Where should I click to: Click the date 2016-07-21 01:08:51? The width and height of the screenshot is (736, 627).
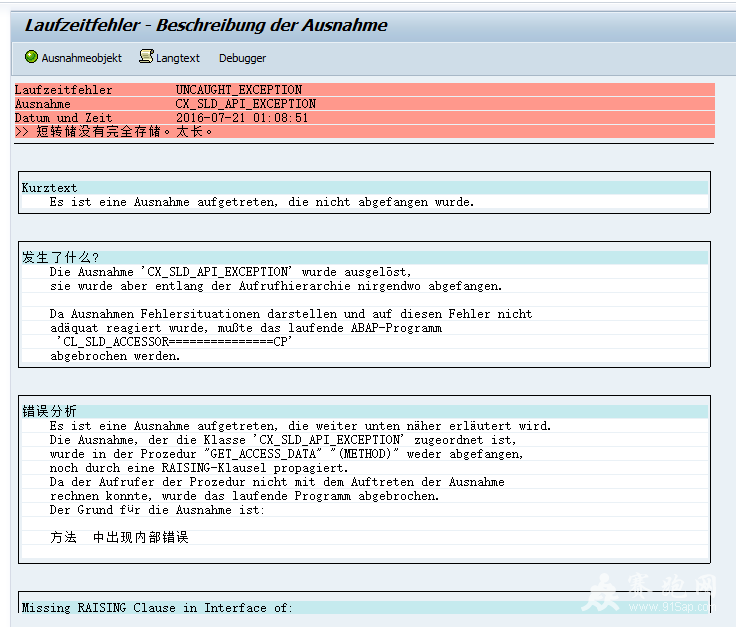click(x=242, y=118)
